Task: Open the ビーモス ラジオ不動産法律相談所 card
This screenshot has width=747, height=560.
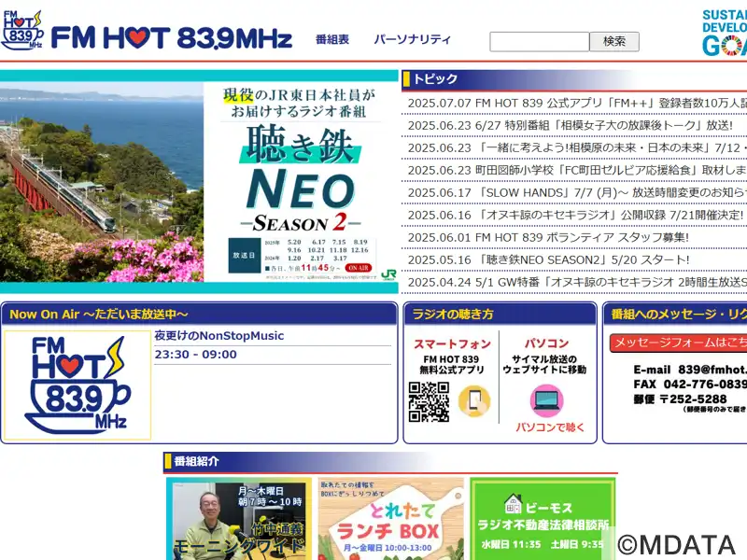Action: tap(543, 519)
